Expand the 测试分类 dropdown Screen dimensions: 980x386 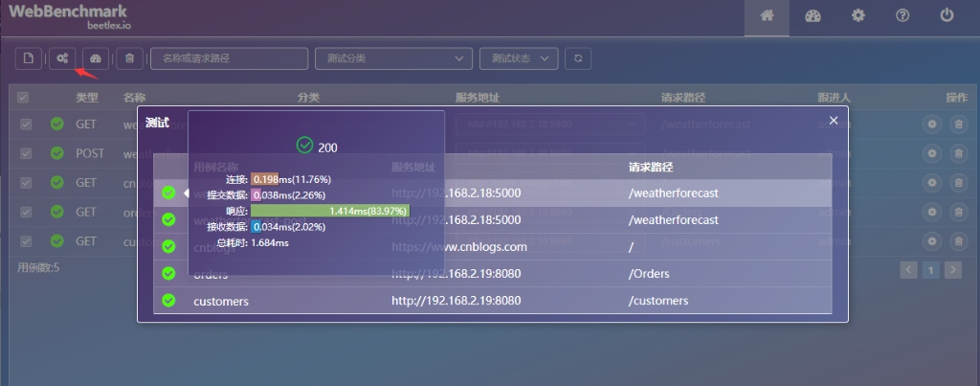(393, 58)
